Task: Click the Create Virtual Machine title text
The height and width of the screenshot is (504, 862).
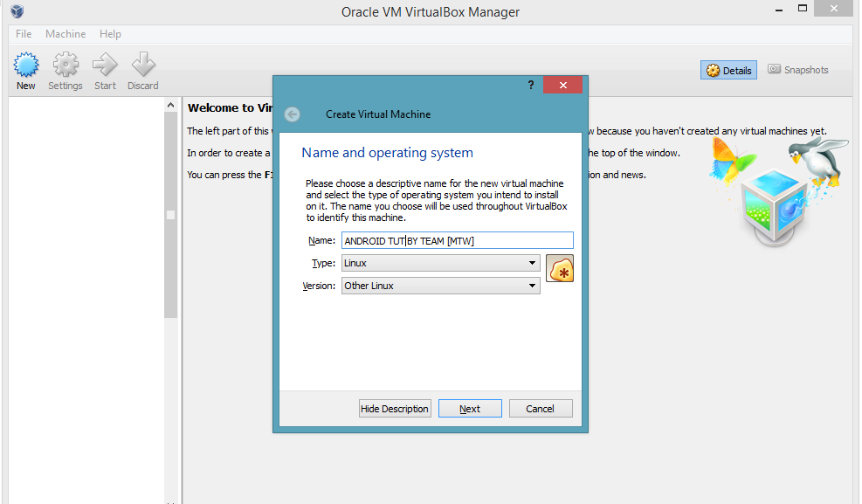Action: coord(378,114)
